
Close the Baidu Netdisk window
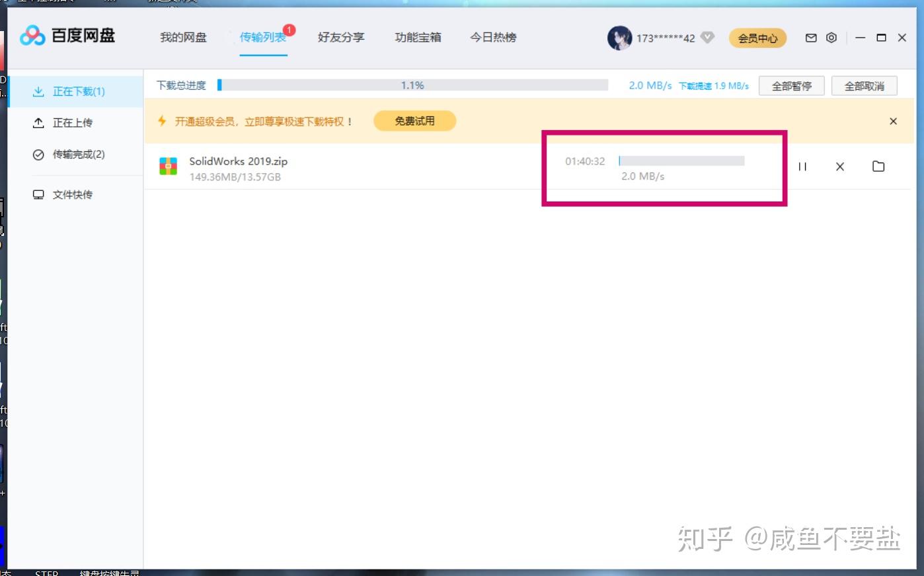[x=902, y=38]
